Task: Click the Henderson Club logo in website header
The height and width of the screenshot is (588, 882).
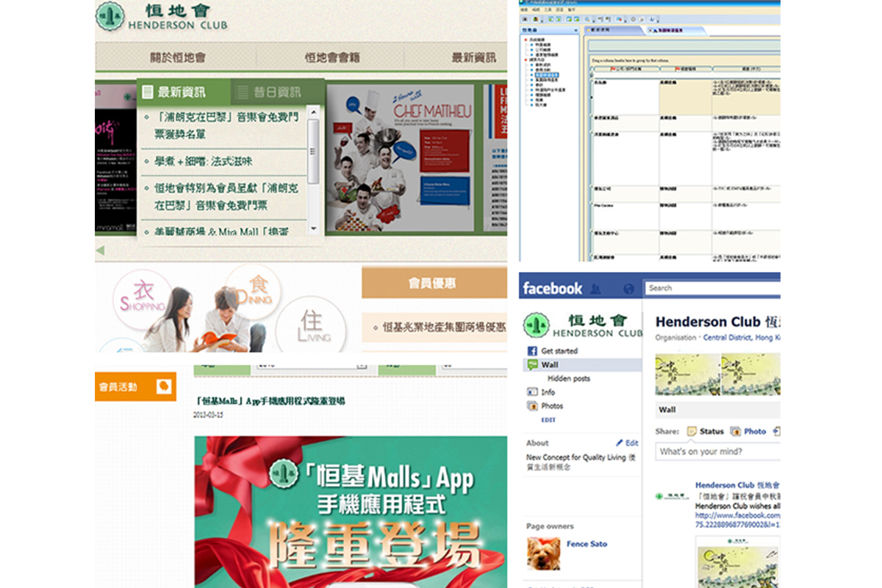Action: 162,16
